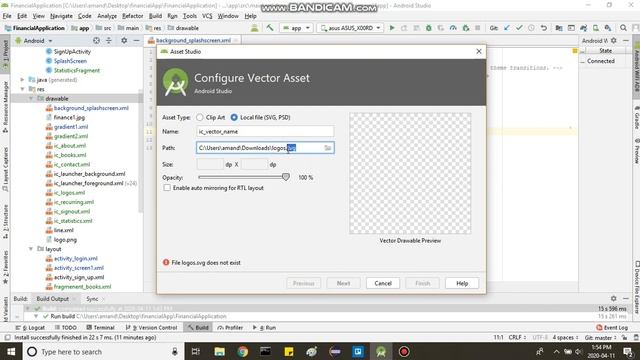Click the target locate icon in Project panel
Screen dimensions: 640x360
pos(96,40)
